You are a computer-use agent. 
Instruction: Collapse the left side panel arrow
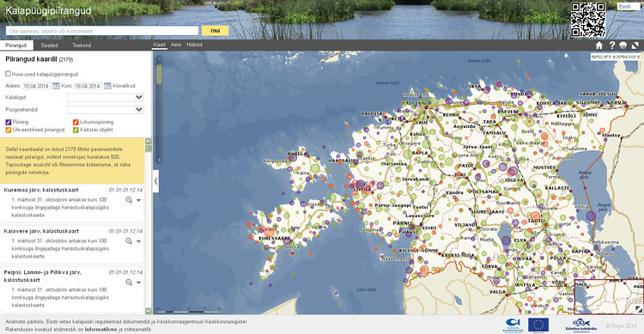156,181
